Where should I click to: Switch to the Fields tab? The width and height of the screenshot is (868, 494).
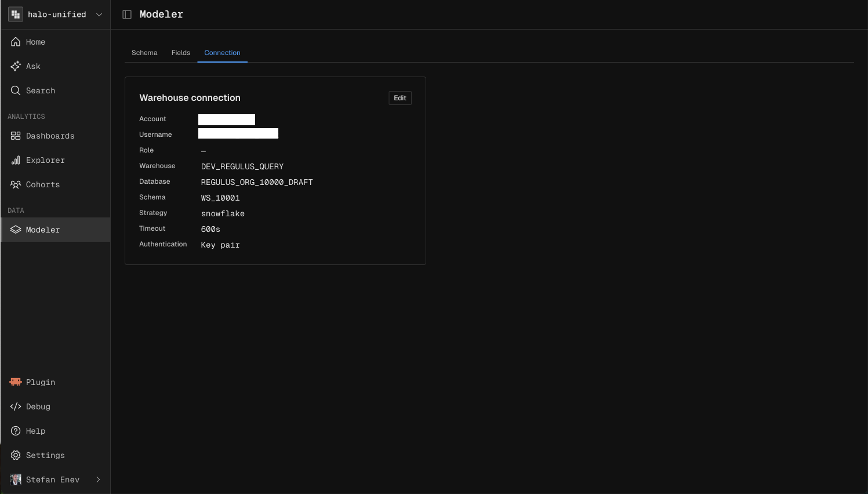[x=181, y=53]
